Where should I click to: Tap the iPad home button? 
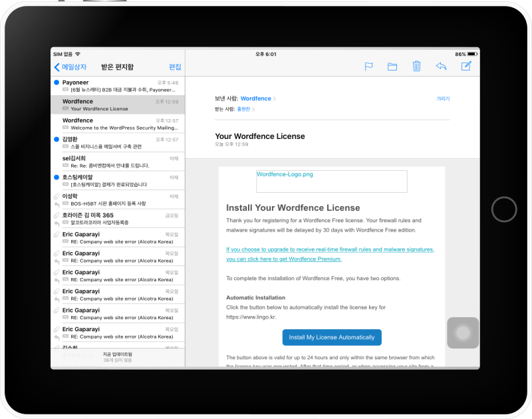click(504, 209)
